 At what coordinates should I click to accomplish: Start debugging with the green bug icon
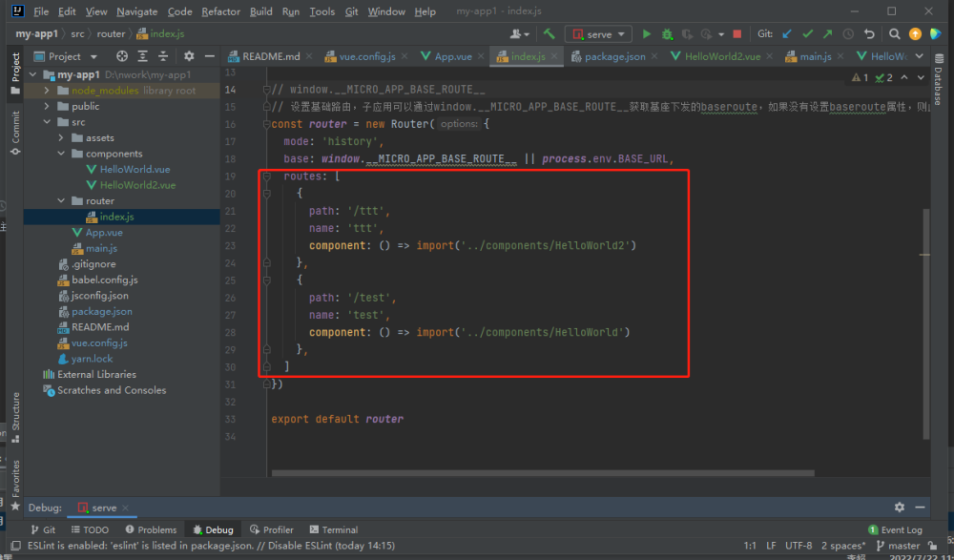[x=668, y=34]
